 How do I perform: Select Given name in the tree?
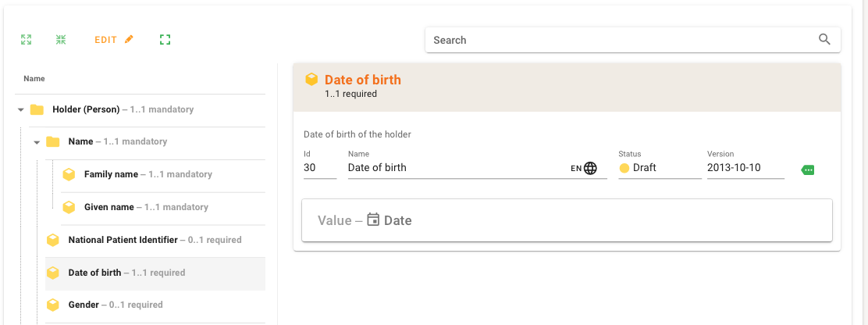(x=109, y=207)
